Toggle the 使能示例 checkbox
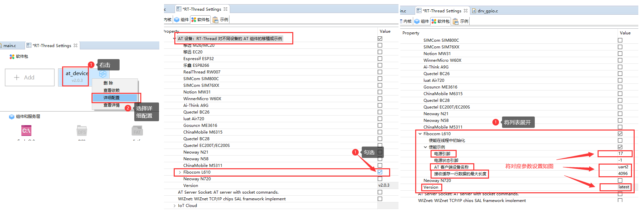Viewport: 644px width, 217px height. [x=620, y=147]
